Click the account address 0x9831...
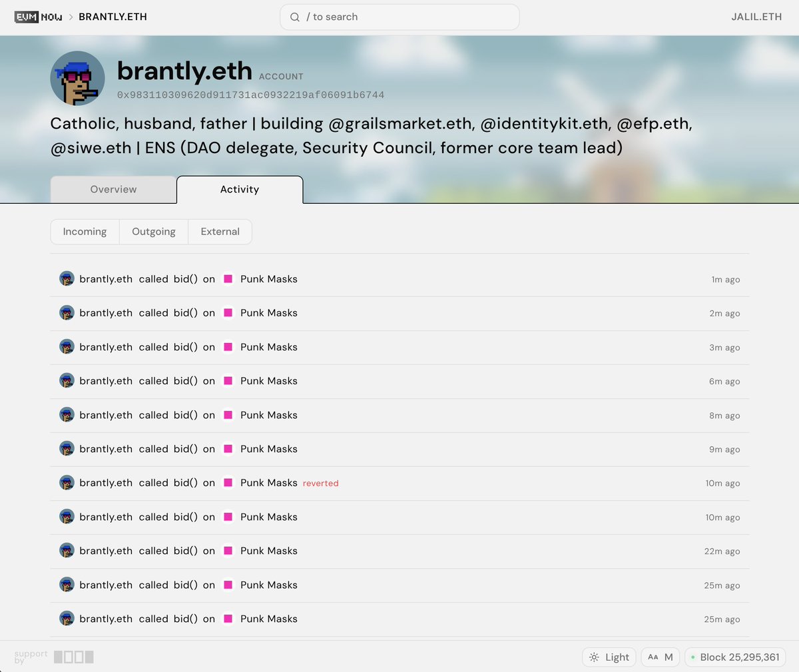Screen dimensions: 799x672 (250, 95)
